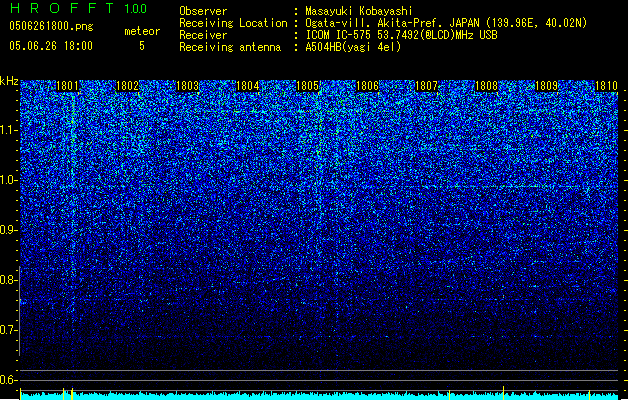The image size is (629, 400).
Task: Click the kHz axis unit label
Action: [9, 81]
